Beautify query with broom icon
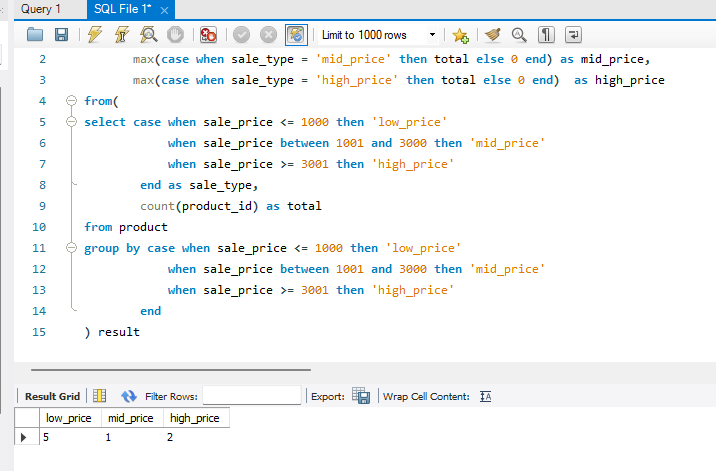This screenshot has width=716, height=471. pyautogui.click(x=493, y=35)
